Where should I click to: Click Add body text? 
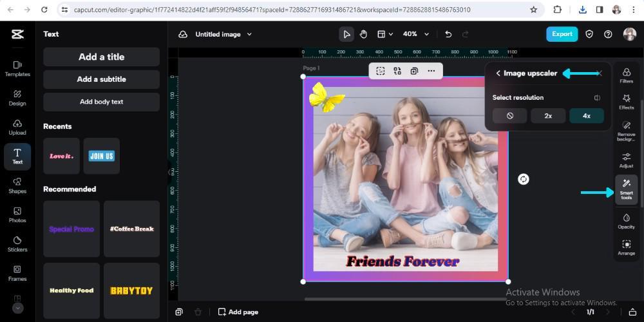coord(102,102)
